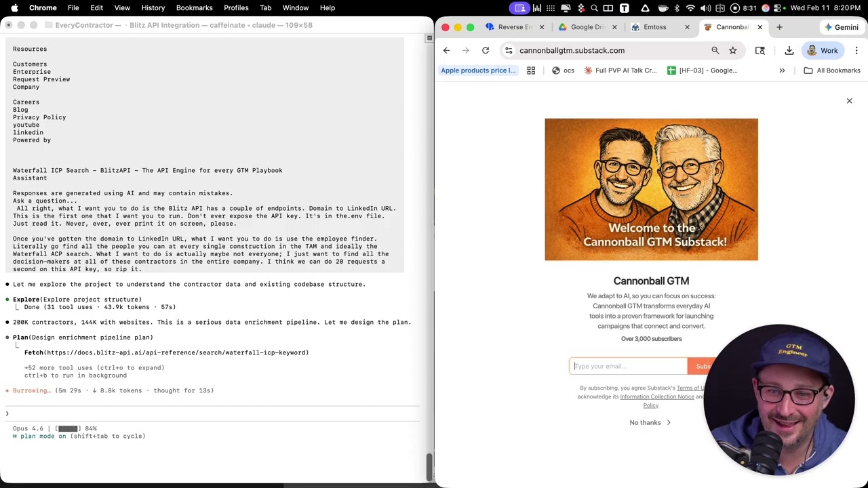This screenshot has width=868, height=488.
Task: Open Chrome downloads
Action: 789,50
